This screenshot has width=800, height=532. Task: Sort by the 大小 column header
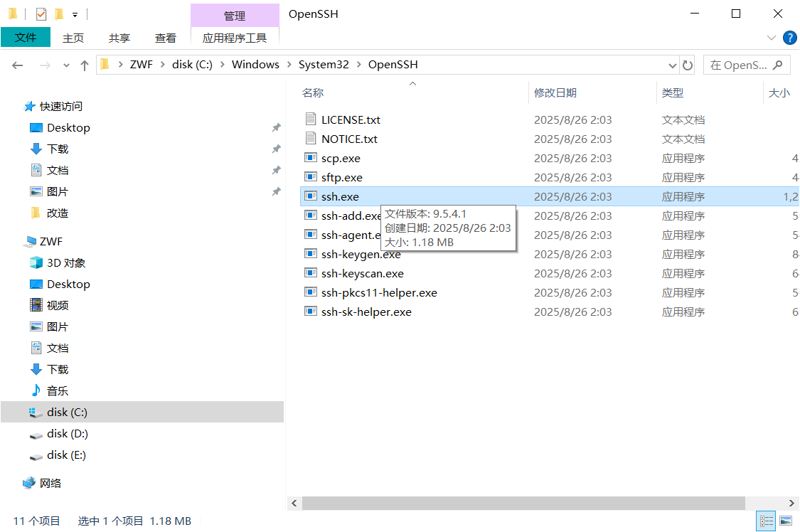point(779,93)
